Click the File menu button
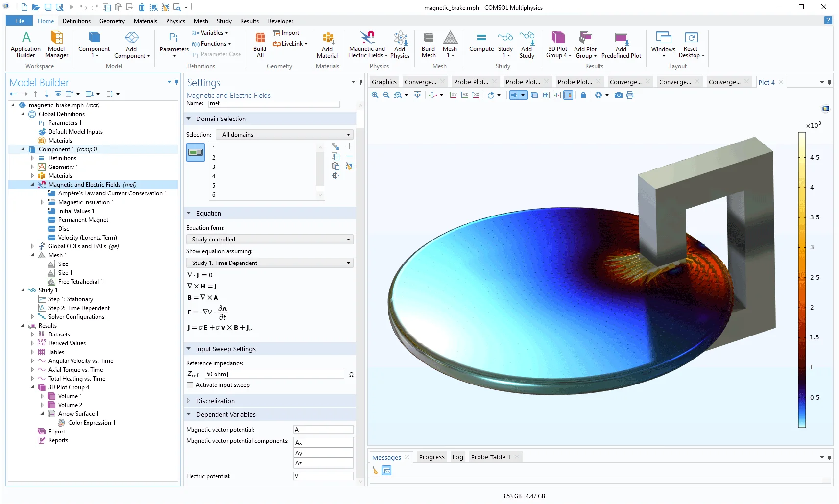839x504 pixels. click(20, 21)
